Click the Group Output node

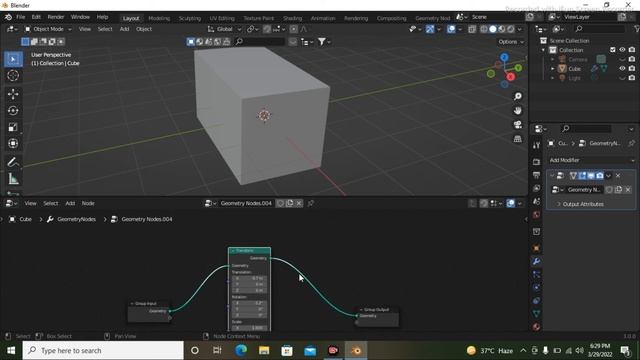point(378,316)
